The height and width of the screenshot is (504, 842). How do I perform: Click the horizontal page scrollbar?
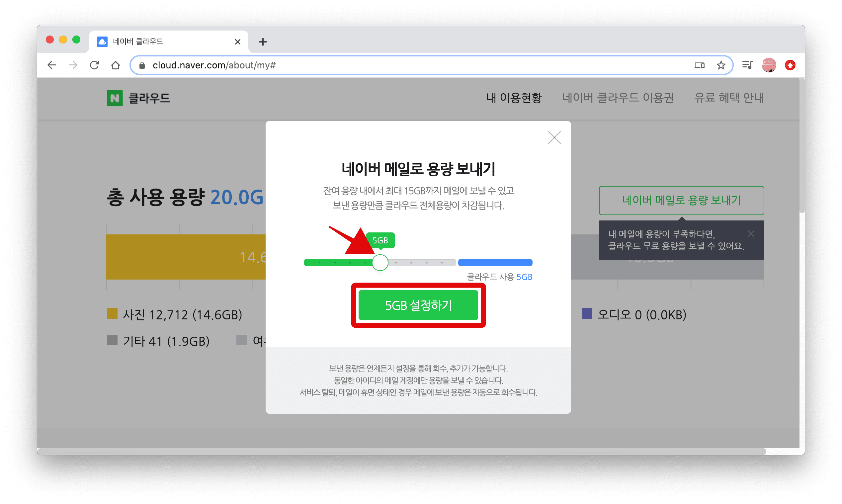[402, 451]
